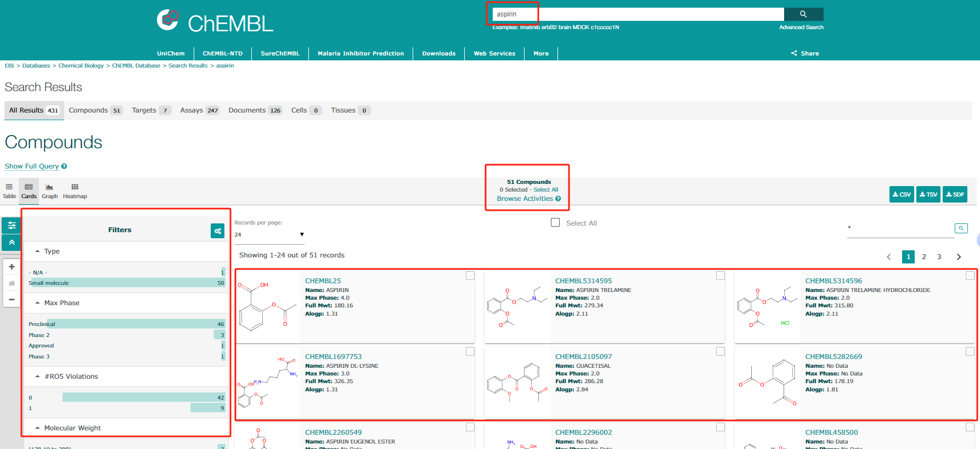
Task: Click the Select All link under 51 Compounds
Action: pos(546,190)
